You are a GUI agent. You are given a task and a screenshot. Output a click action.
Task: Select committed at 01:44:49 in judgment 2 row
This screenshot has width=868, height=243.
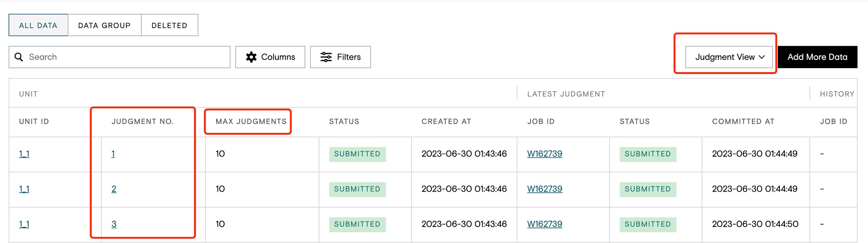755,189
